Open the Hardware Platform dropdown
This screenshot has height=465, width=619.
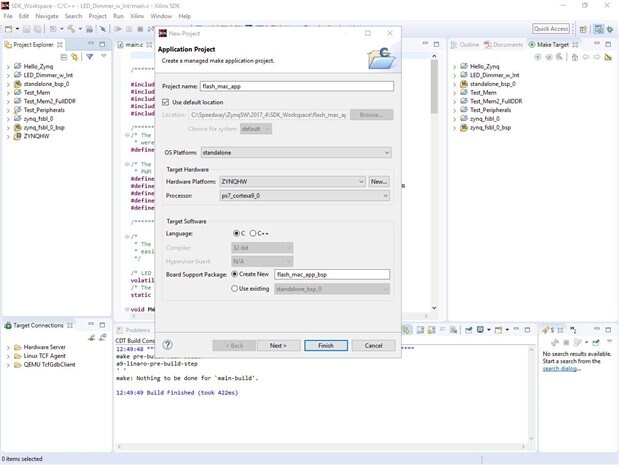[360, 181]
